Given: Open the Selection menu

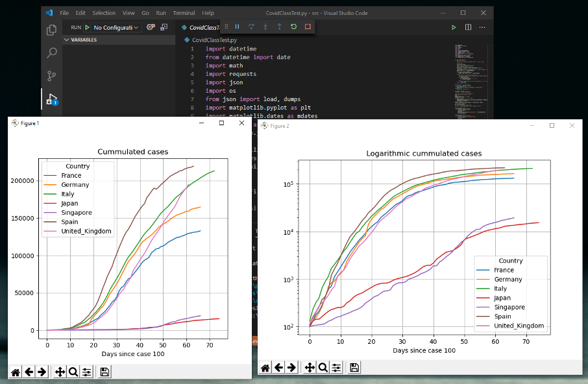Looking at the screenshot, I should [104, 13].
